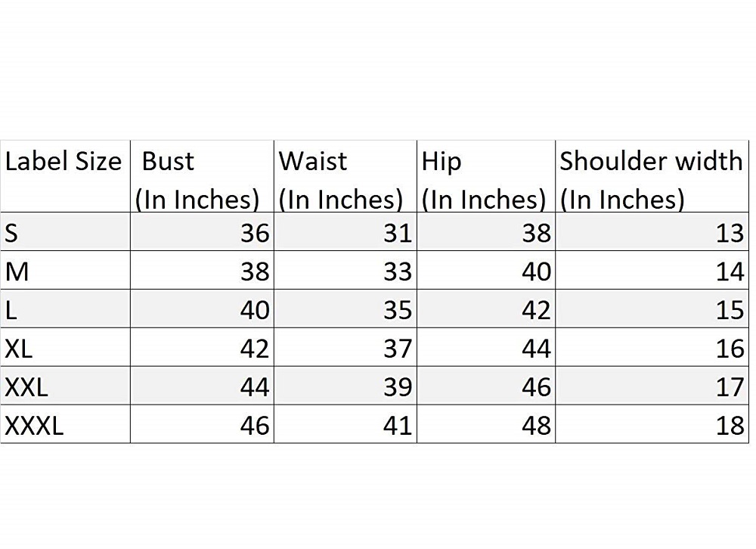Select the Label Size header cell
This screenshot has width=756, height=549.
[65, 176]
